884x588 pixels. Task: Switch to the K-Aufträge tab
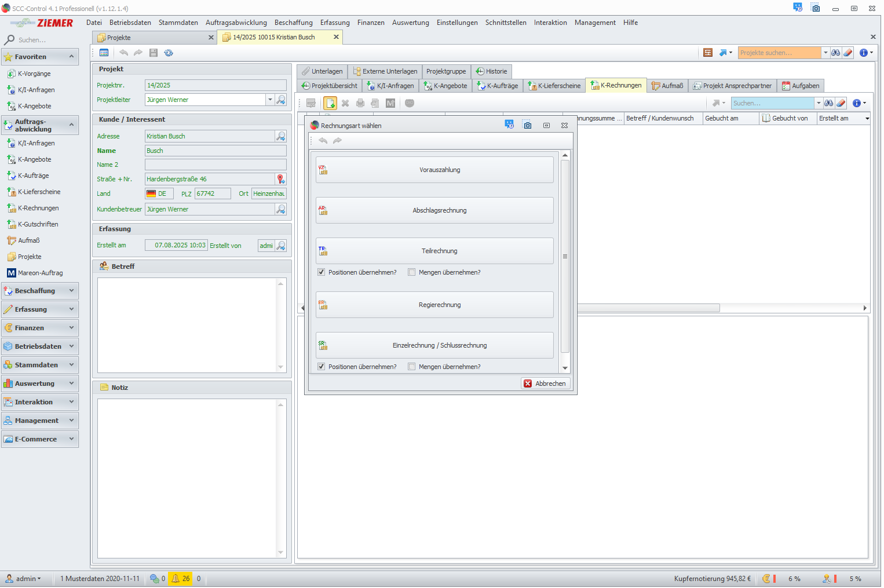coord(497,86)
